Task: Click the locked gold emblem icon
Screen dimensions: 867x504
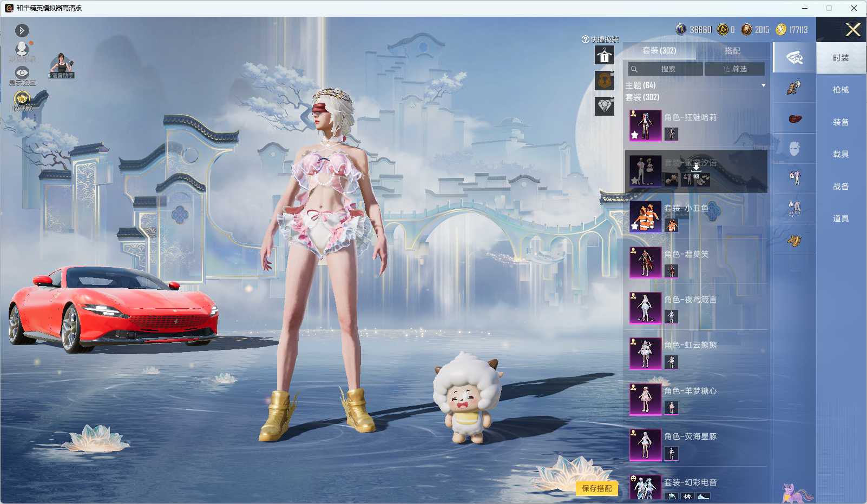Action: tap(605, 81)
